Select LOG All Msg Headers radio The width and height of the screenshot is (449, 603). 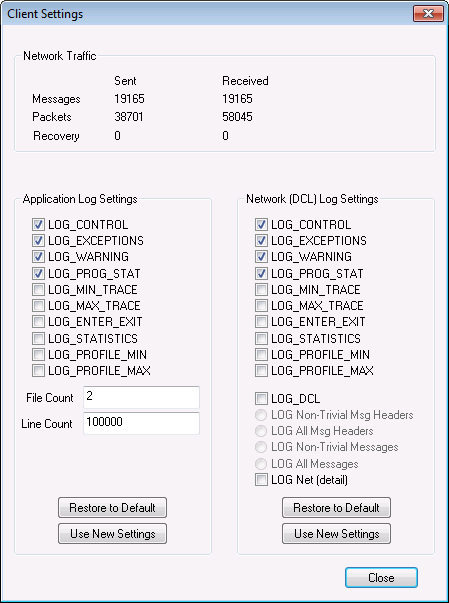click(x=261, y=431)
